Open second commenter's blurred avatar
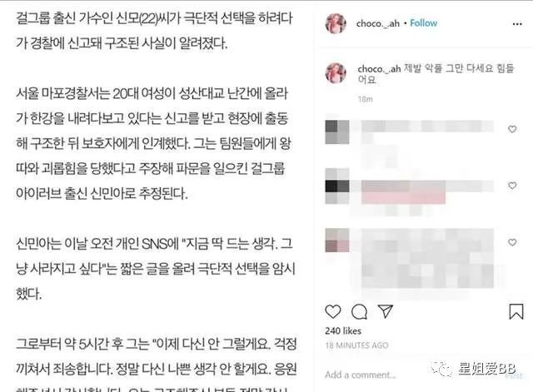Image resolution: width=533 pixels, height=392 pixels. 337,186
